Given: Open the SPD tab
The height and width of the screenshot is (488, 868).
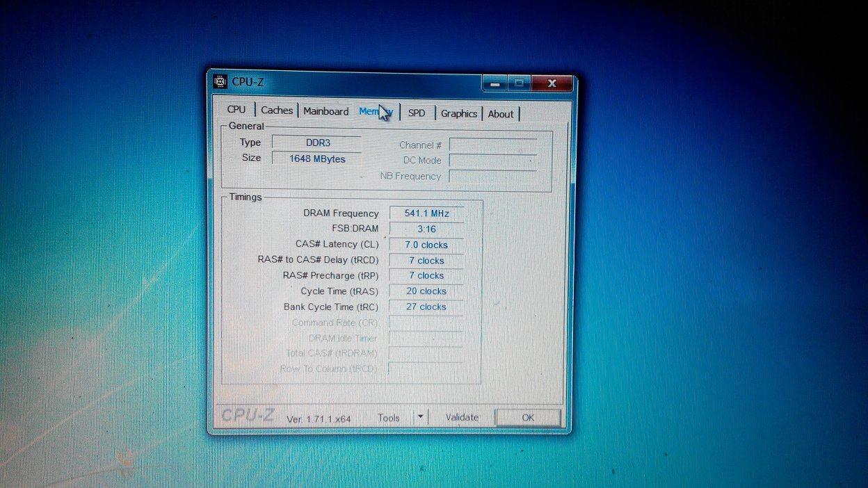Looking at the screenshot, I should (417, 113).
